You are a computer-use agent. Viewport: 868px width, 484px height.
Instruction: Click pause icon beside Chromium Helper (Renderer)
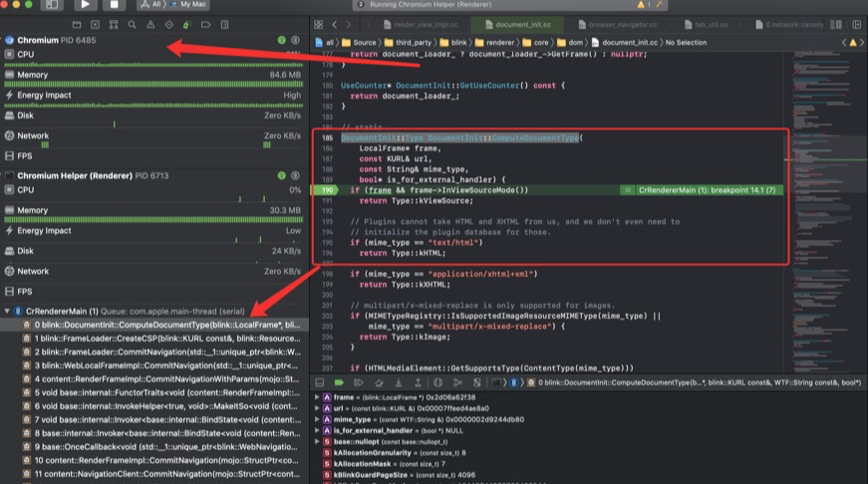pyautogui.click(x=296, y=175)
